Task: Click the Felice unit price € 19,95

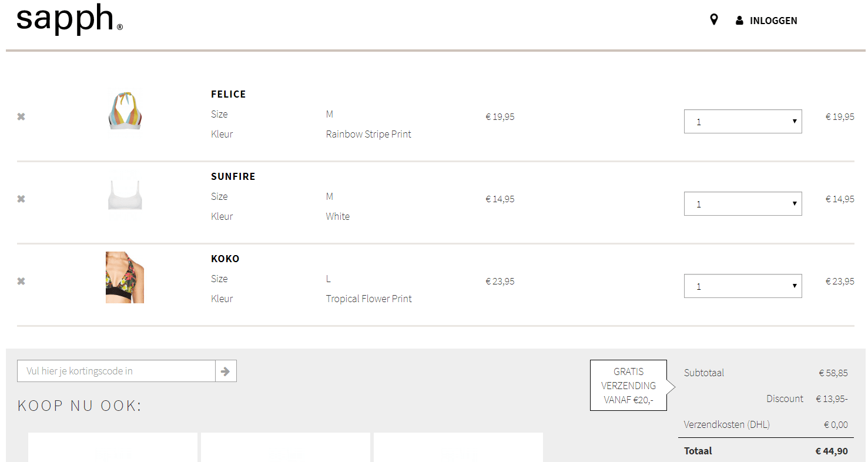Action: click(x=500, y=116)
